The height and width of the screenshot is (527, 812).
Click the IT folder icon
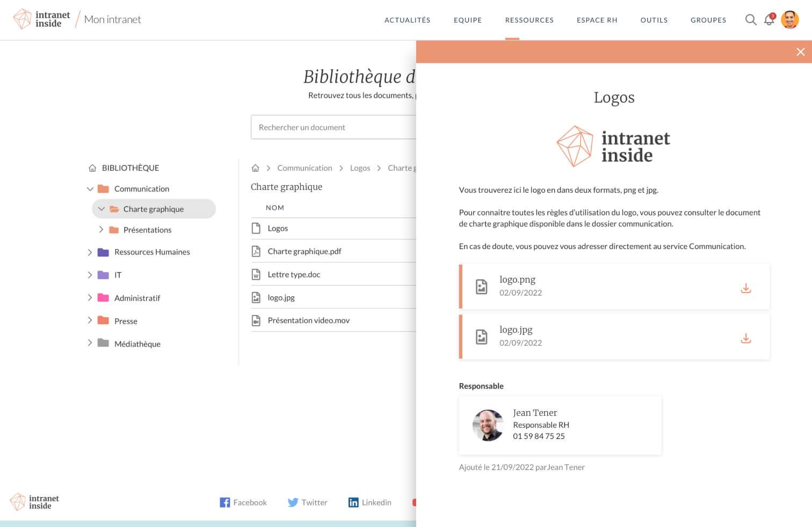[x=104, y=275]
